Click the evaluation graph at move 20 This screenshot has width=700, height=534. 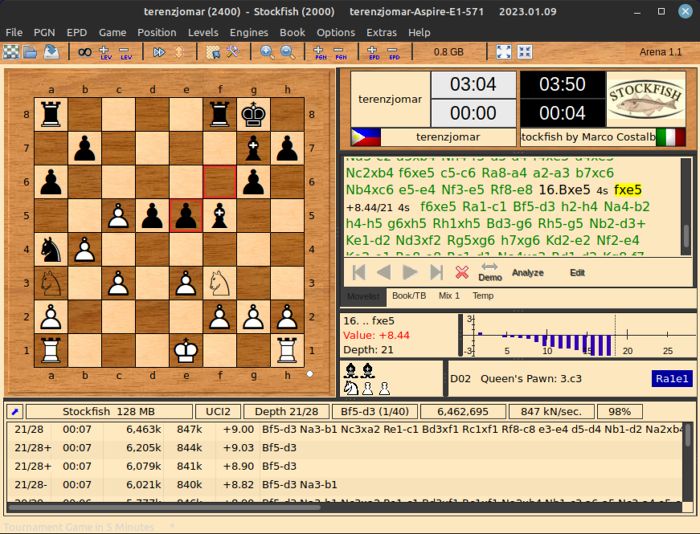627,334
